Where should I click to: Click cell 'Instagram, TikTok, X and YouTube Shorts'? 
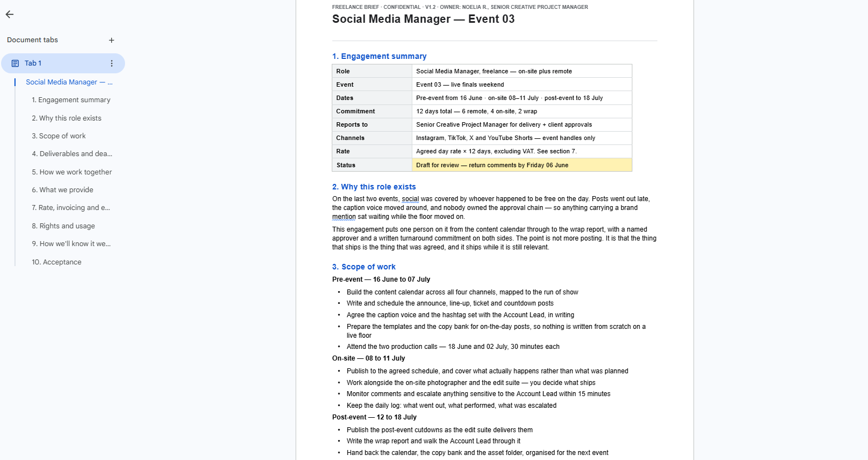(522, 138)
